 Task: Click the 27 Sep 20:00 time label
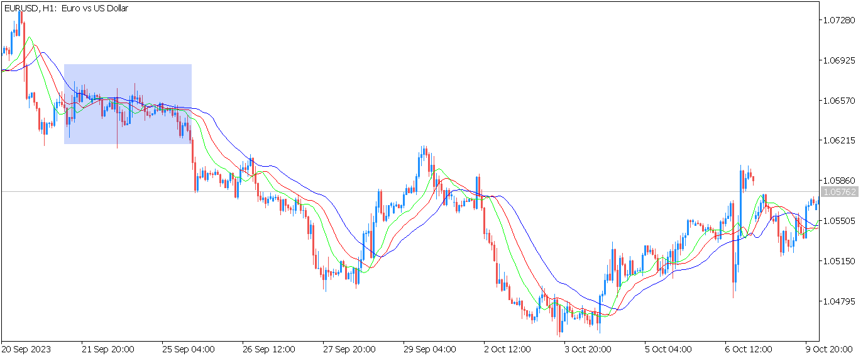click(x=349, y=349)
